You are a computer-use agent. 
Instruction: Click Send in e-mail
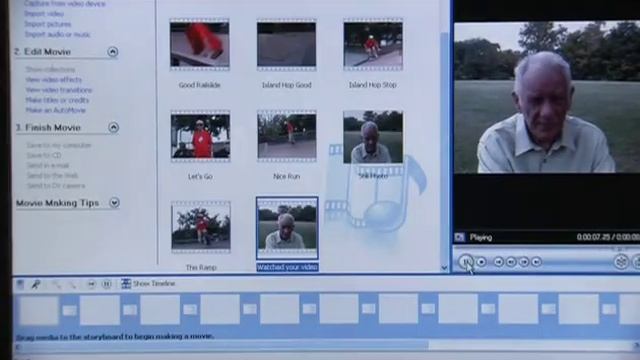tap(47, 166)
